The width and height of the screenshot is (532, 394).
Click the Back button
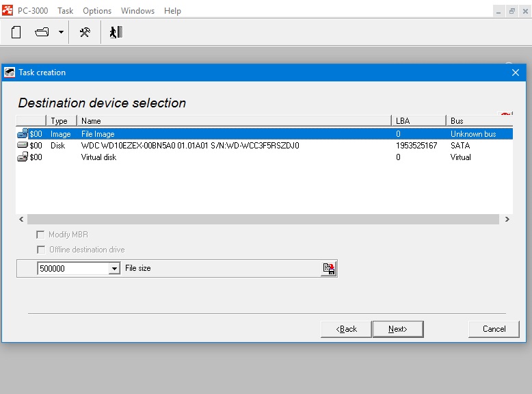pyautogui.click(x=346, y=329)
